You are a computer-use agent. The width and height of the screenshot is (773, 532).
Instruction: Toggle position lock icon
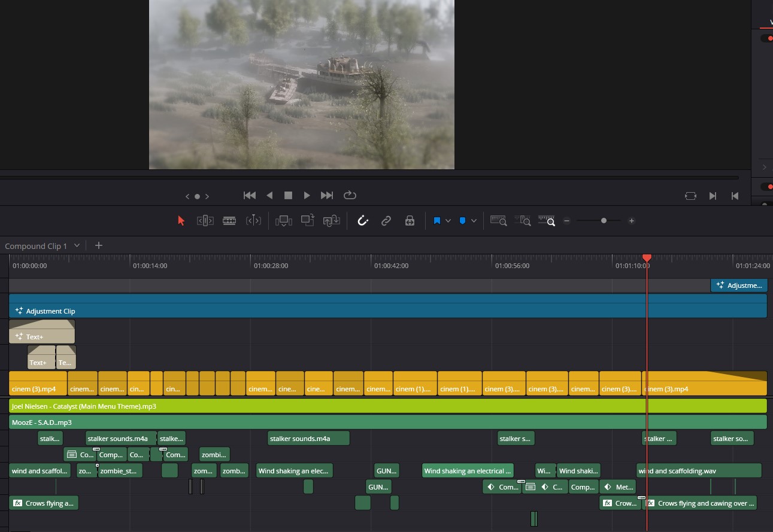(410, 221)
